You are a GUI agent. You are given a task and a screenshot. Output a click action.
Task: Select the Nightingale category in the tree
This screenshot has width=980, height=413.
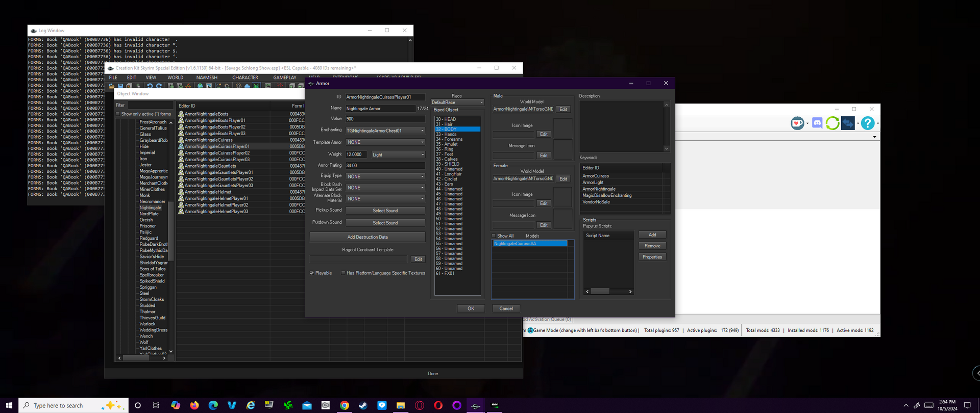pos(151,208)
